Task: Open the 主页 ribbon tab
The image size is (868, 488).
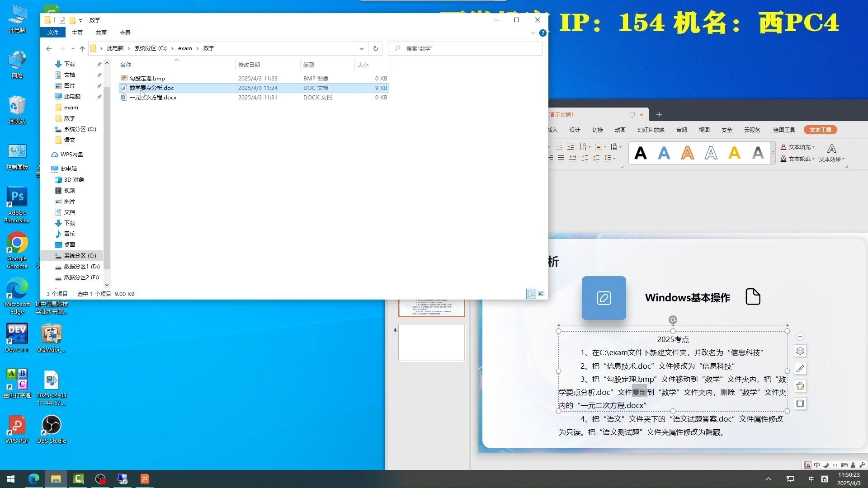Action: coord(77,33)
